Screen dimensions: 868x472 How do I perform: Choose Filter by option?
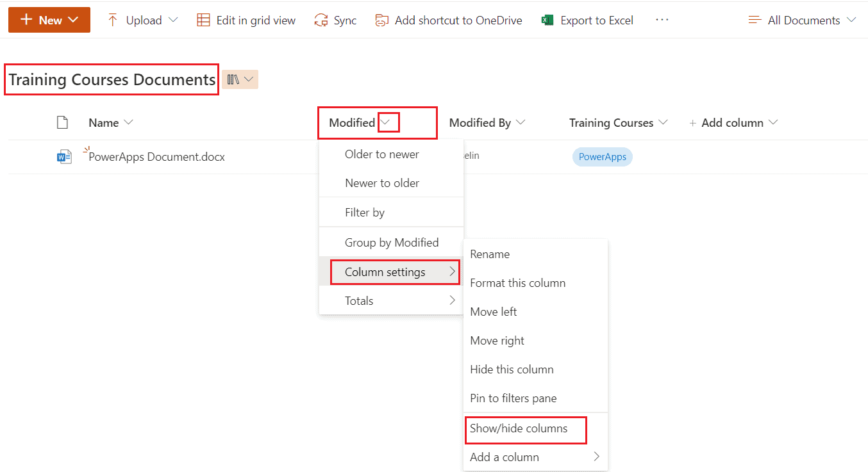tap(391, 212)
